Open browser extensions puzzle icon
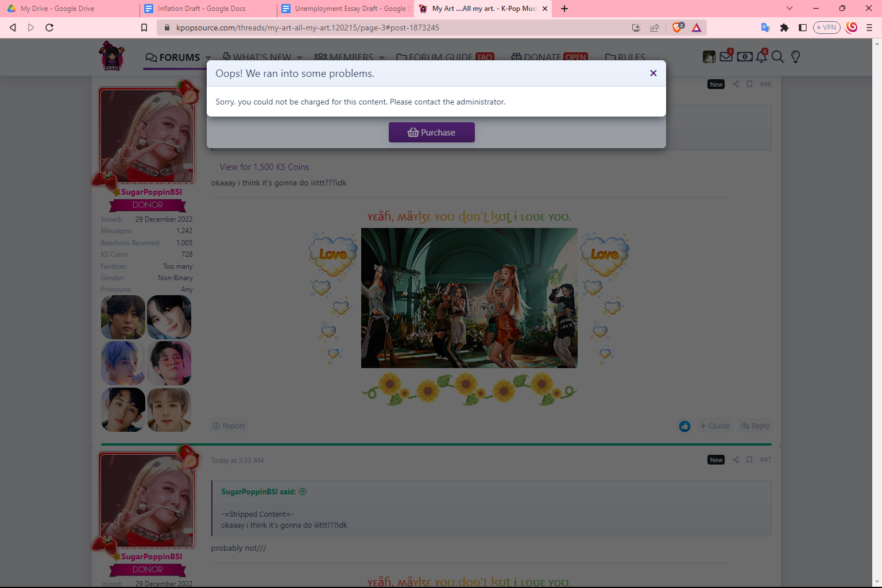The width and height of the screenshot is (882, 588). tap(784, 28)
